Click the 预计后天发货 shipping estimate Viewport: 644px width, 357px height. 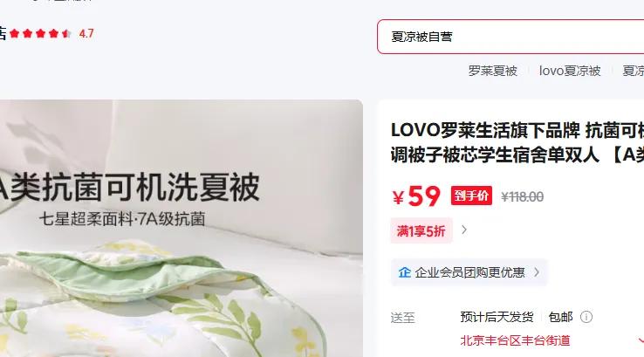pos(497,317)
